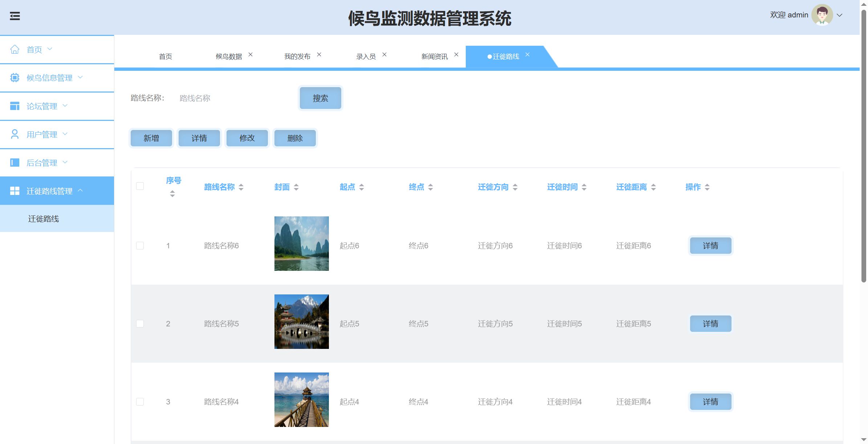Sort table by 终点 arrows
868x444 pixels.
pyautogui.click(x=431, y=187)
